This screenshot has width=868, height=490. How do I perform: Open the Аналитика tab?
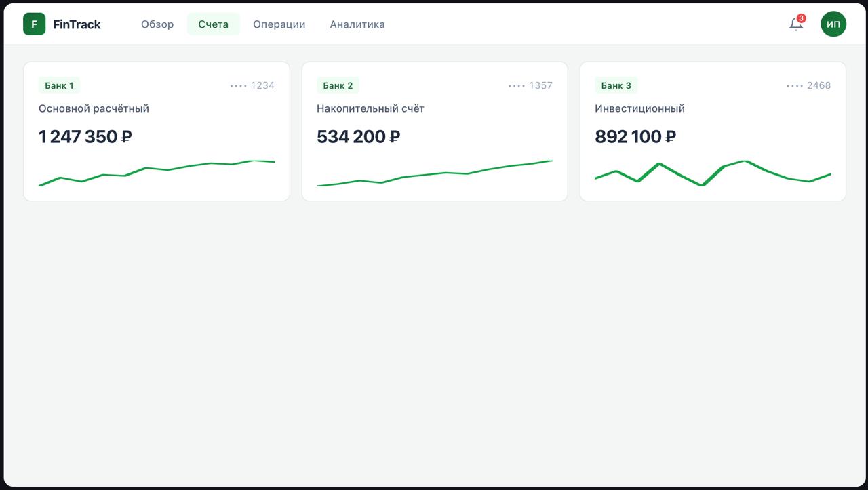coord(357,24)
